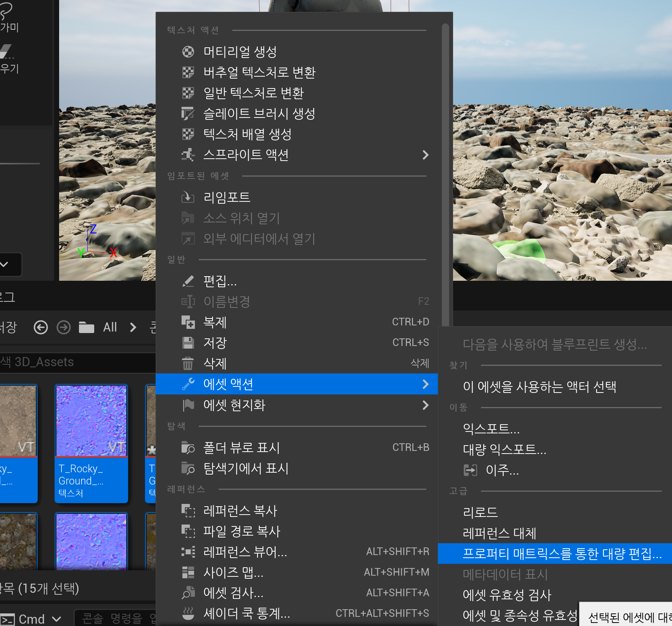The height and width of the screenshot is (626, 672).
Task: Click the Reference Viewer icon
Action: 188,552
